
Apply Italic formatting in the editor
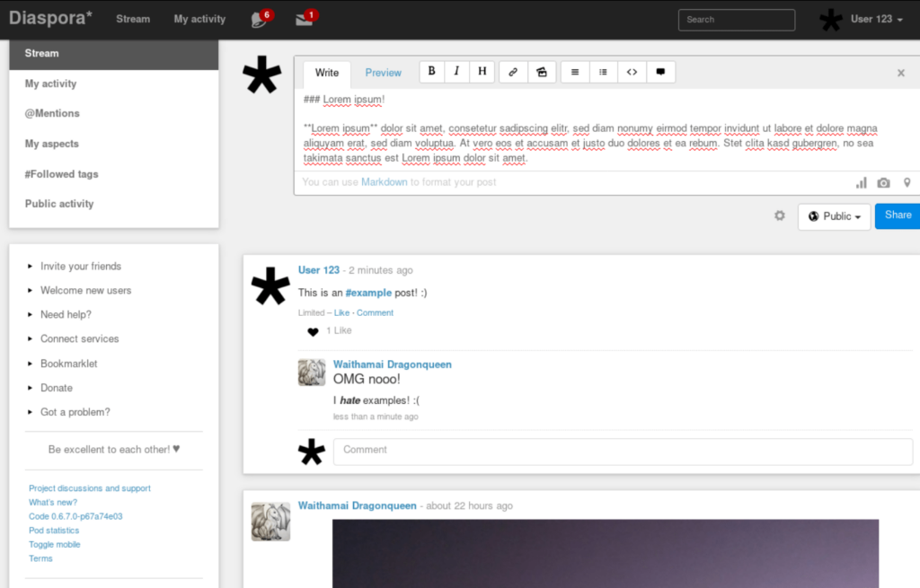click(456, 72)
